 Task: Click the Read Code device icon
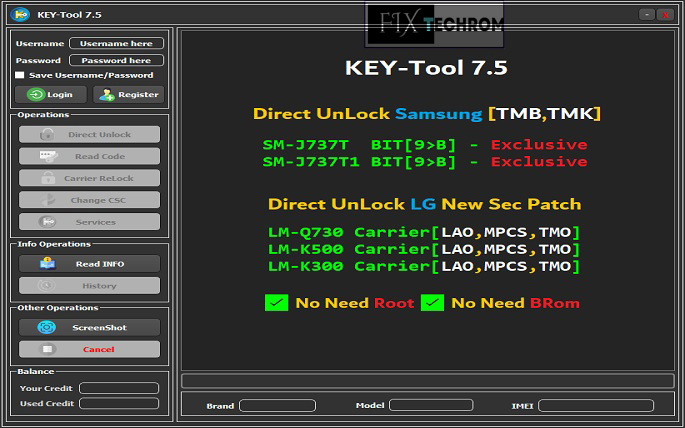tap(48, 156)
